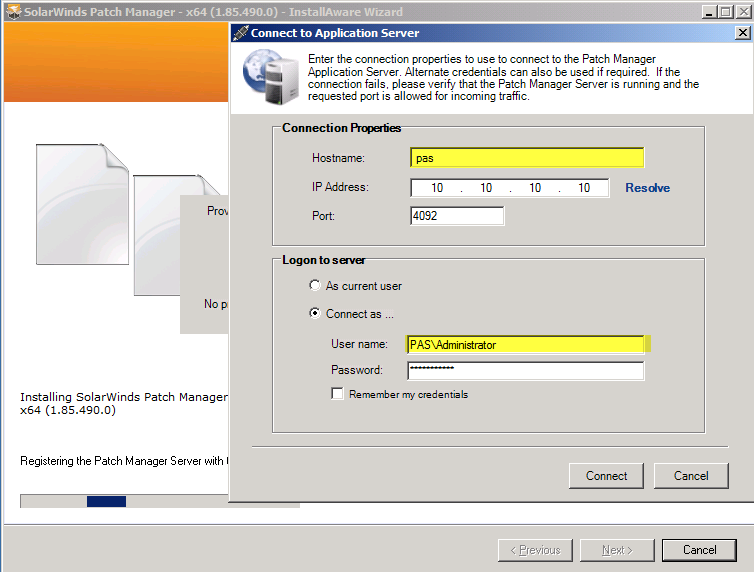The image size is (754, 572).
Task: Click the IP Address: label
Action: click(x=340, y=187)
